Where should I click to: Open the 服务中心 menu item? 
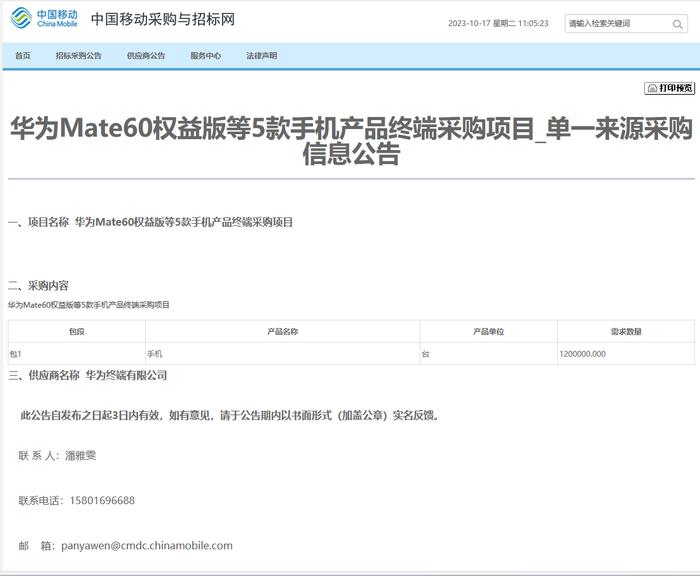tap(206, 56)
